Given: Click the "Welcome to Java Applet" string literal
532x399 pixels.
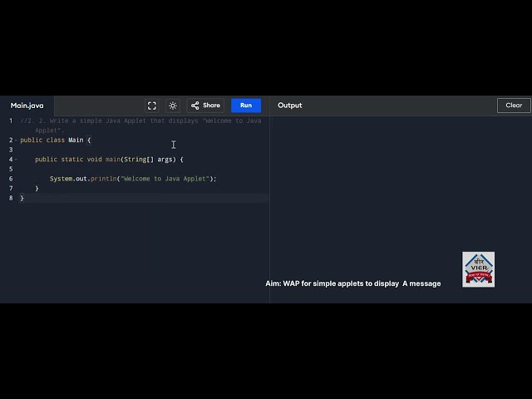Looking at the screenshot, I should [x=165, y=179].
